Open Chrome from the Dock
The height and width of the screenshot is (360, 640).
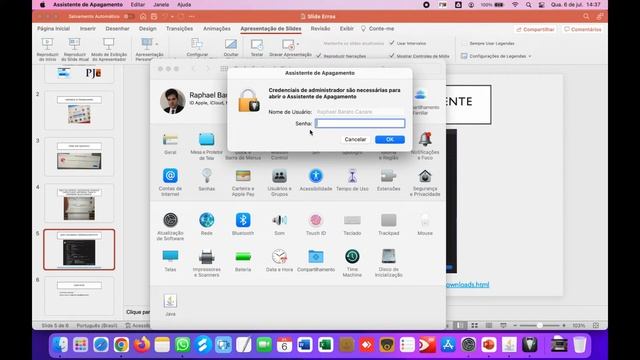(x=121, y=345)
